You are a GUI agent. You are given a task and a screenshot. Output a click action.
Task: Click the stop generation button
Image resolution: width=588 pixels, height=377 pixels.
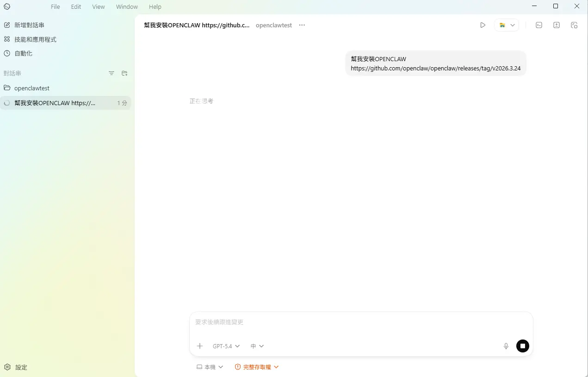(x=522, y=346)
